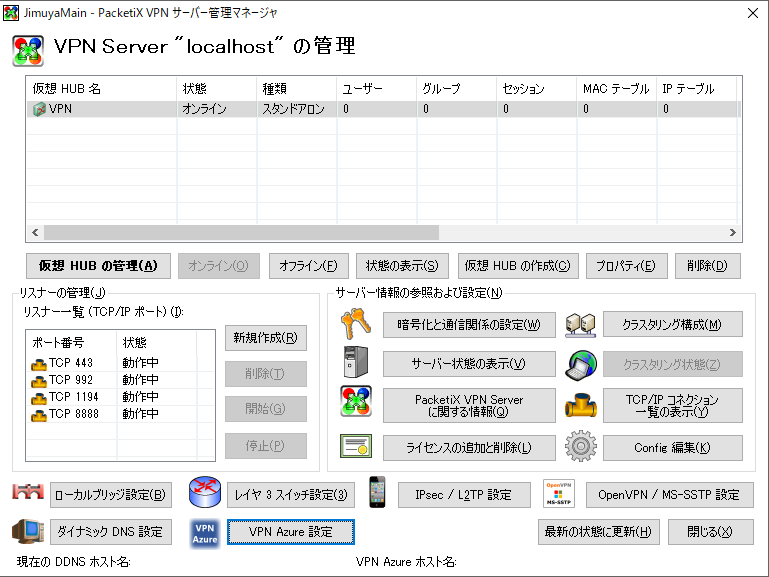Viewport: 769px width, 577px height.
Task: Click the オフライン(F) button
Action: click(x=308, y=266)
